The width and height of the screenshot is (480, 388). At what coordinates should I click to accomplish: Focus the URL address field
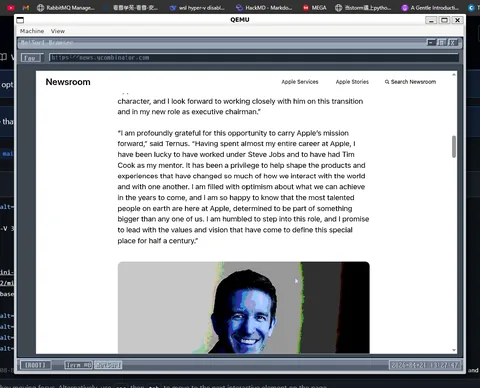pos(254,58)
